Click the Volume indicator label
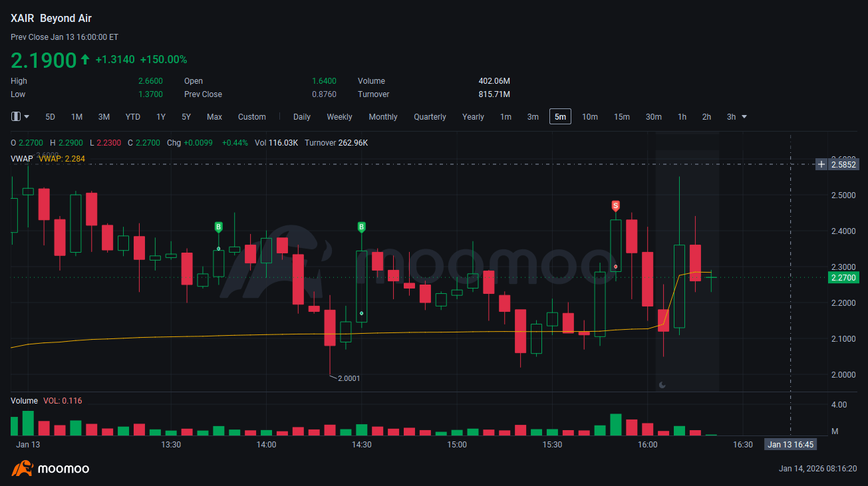 coord(24,401)
